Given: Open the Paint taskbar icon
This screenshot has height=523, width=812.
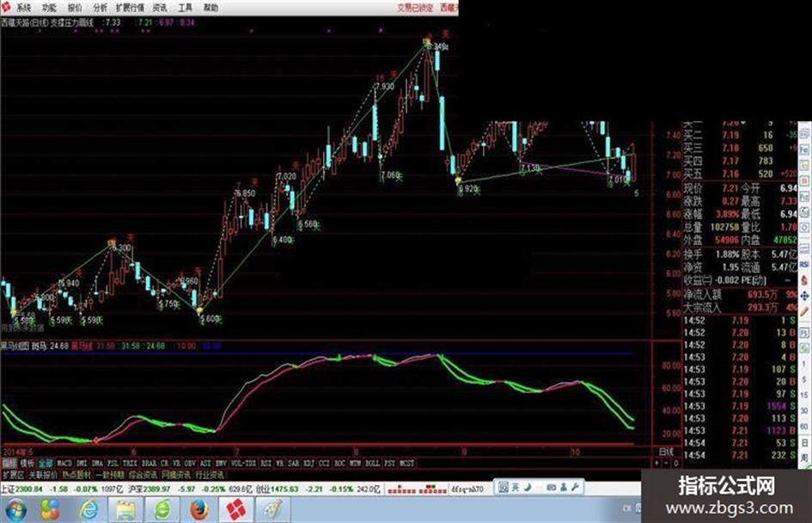Looking at the screenshot, I should click(272, 510).
